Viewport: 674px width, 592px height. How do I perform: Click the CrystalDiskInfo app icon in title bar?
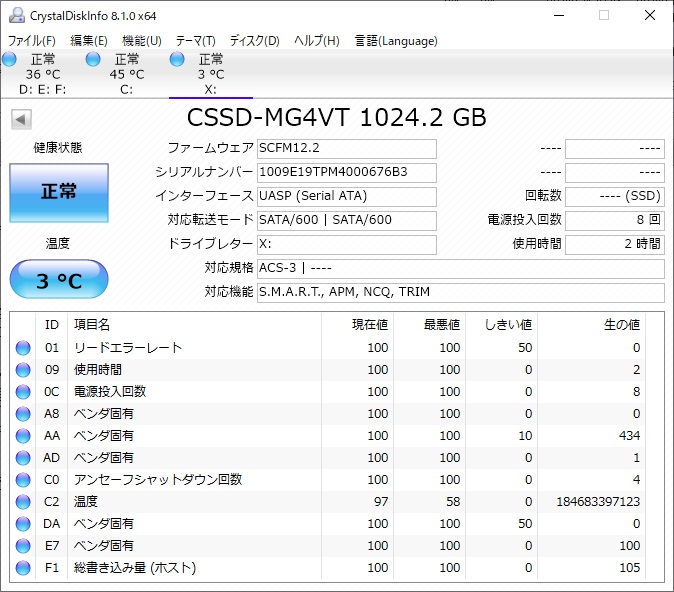16,15
